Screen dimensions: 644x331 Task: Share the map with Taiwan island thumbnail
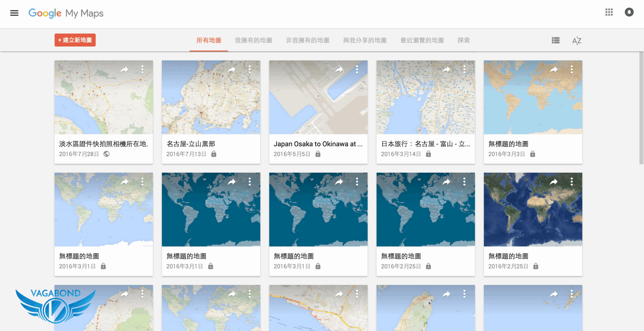point(446,294)
